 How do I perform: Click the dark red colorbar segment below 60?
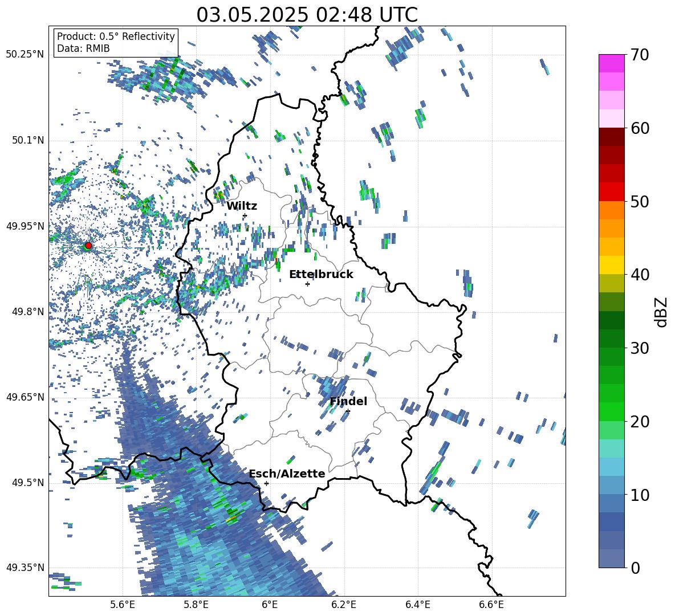click(612, 137)
